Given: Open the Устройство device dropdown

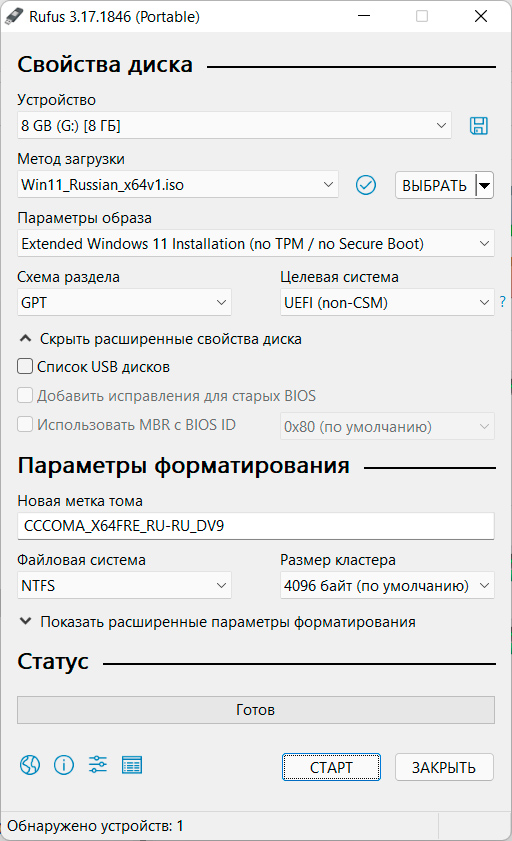Looking at the screenshot, I should 234,126.
